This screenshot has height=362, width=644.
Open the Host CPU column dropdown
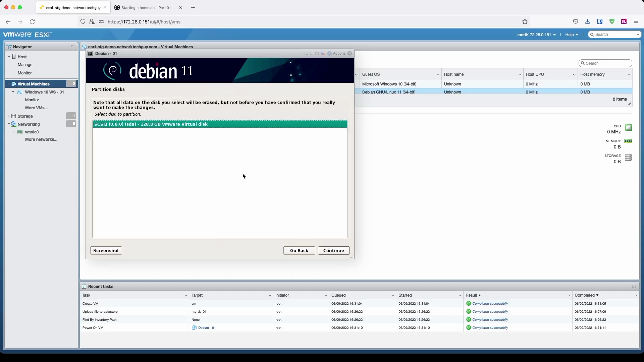coord(574,75)
